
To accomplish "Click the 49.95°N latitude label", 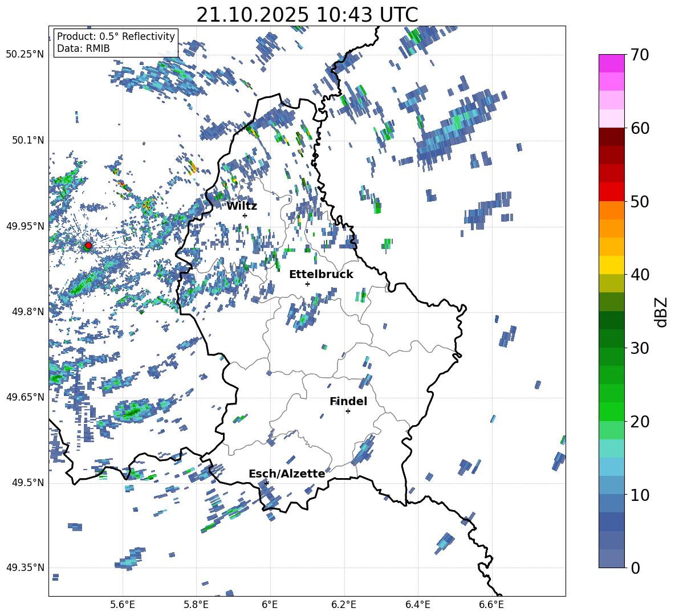I will (25, 226).
